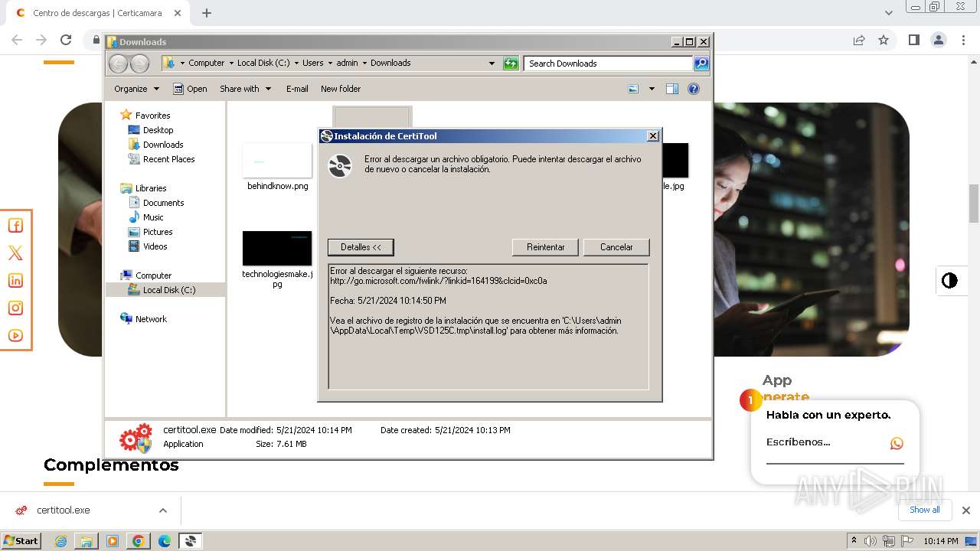Open the address bar history dropdown
The image size is (980, 551).
(492, 64)
